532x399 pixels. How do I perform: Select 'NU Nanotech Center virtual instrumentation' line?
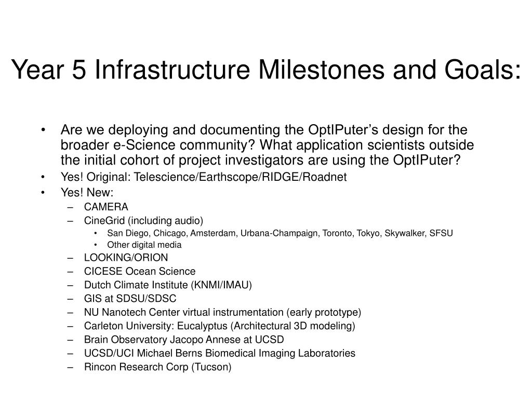pyautogui.click(x=222, y=312)
